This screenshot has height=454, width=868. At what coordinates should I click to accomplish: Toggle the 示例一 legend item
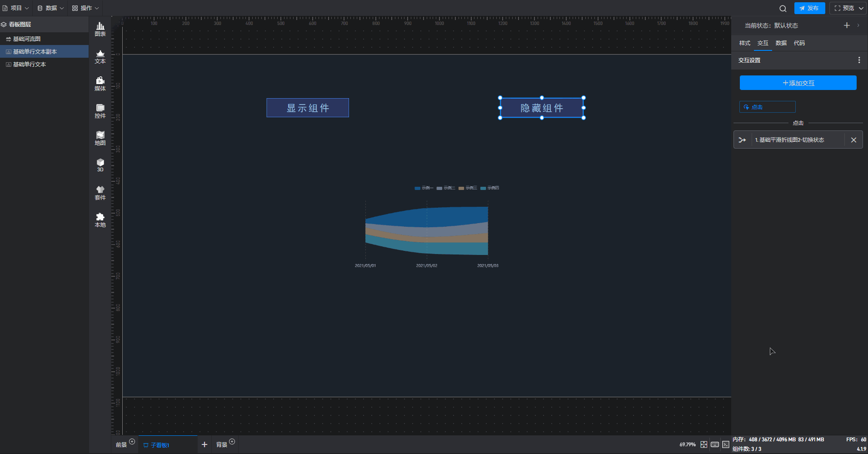pyautogui.click(x=424, y=188)
